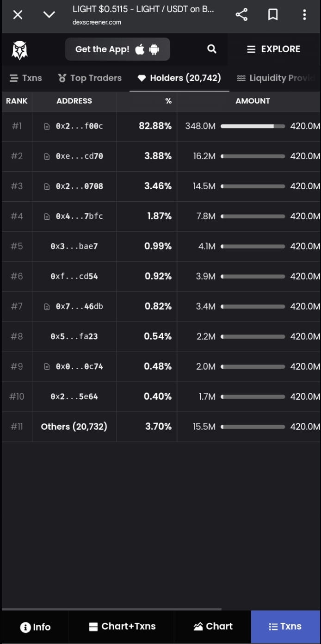Tap the share icon in browser bar
321x644 pixels.
click(241, 15)
